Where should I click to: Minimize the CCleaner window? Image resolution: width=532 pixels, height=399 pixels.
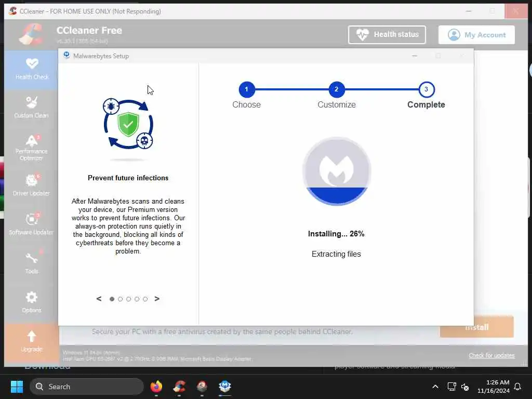coord(469,11)
